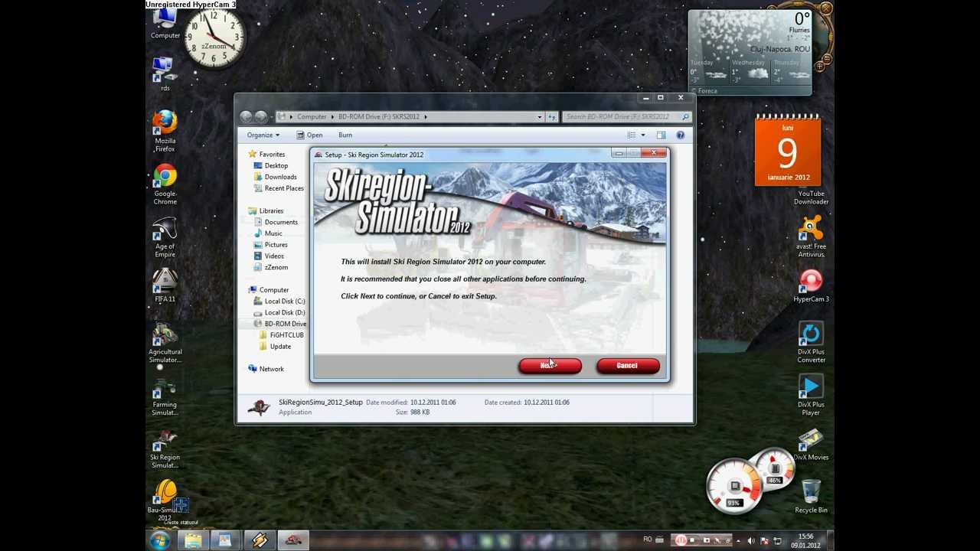Launch Mozilla Firefox from the desktop

coord(165,132)
